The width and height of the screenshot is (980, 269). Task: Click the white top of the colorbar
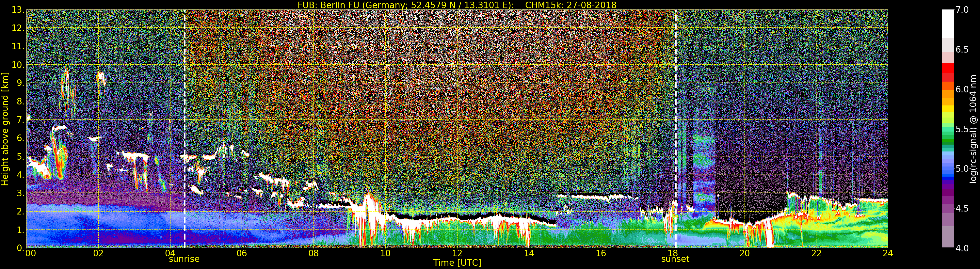948,24
